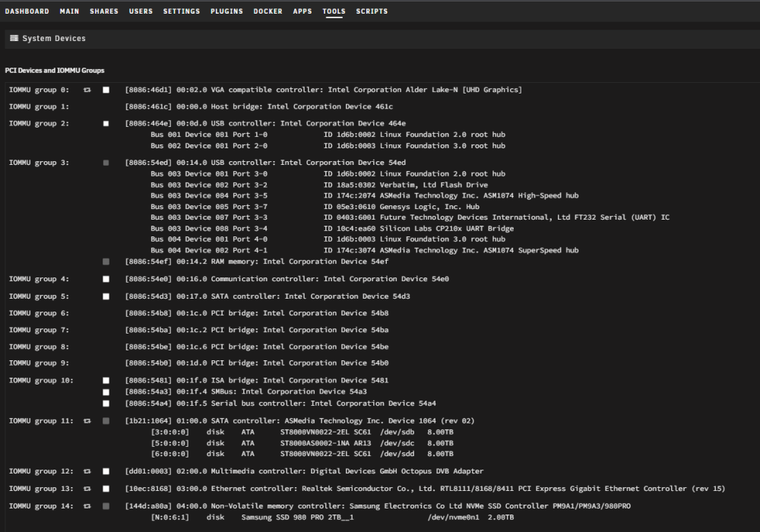This screenshot has height=532, width=760.
Task: Check the Realtek Ethernet controller checkbox
Action: coord(106,489)
